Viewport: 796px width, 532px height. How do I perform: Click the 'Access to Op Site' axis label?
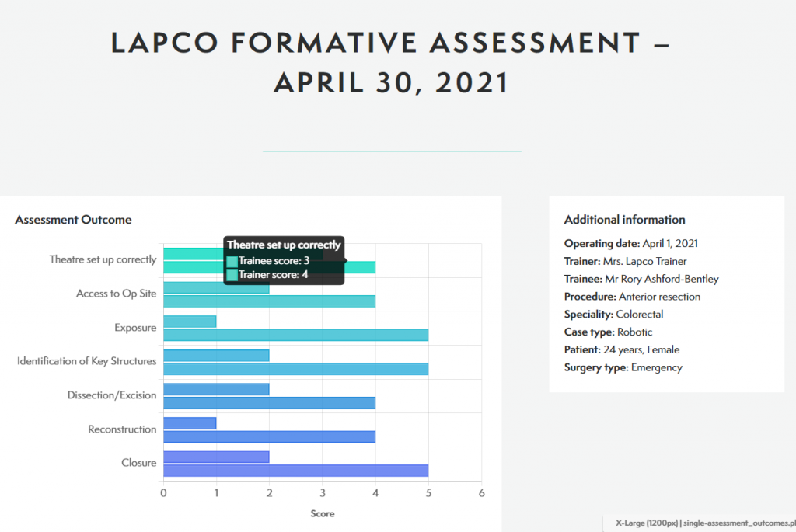(117, 293)
